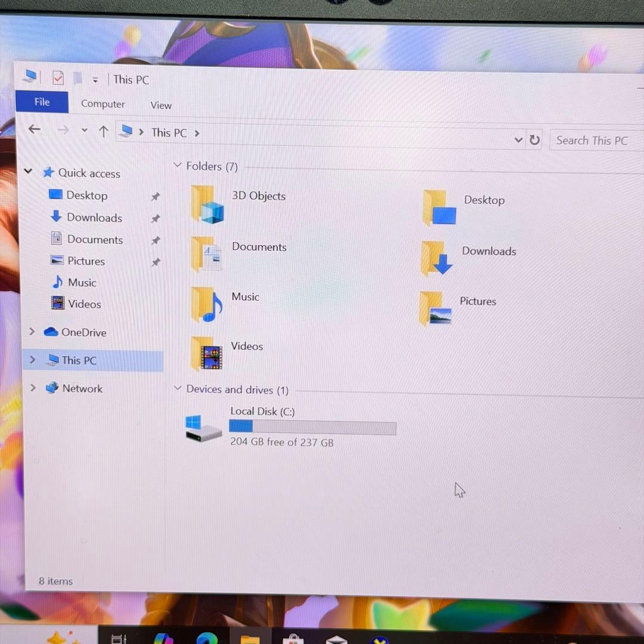
Task: Go up one folder level with the Up arrow
Action: point(103,132)
